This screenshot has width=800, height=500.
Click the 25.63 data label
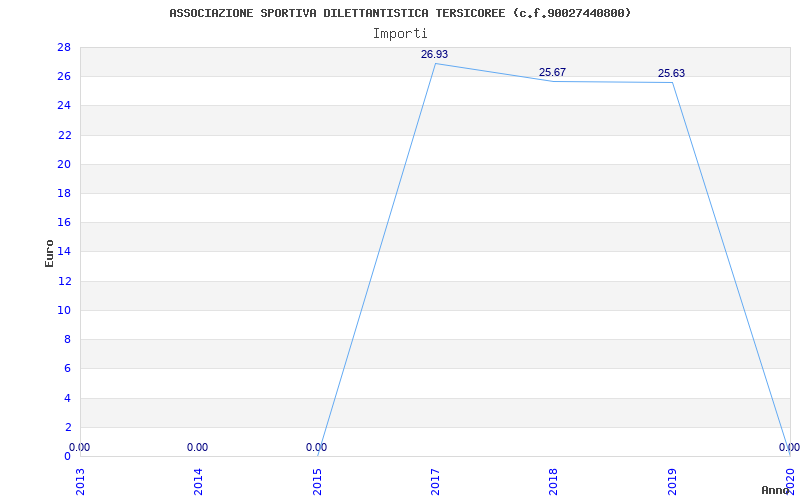671,74
